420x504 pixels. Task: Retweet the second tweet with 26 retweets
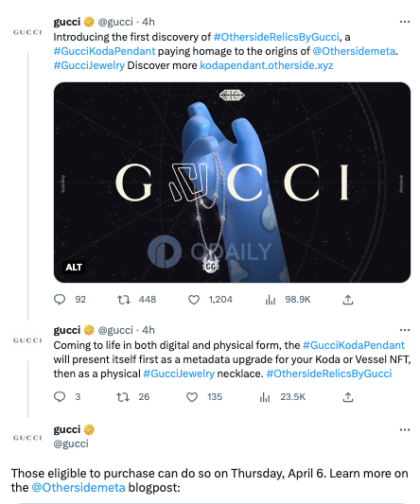click(x=123, y=397)
